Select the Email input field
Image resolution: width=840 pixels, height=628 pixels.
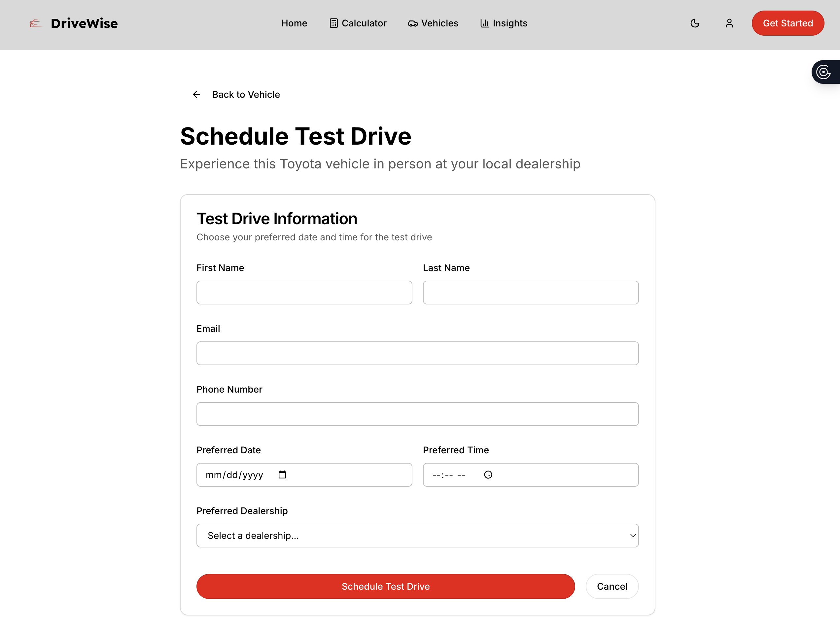417,353
